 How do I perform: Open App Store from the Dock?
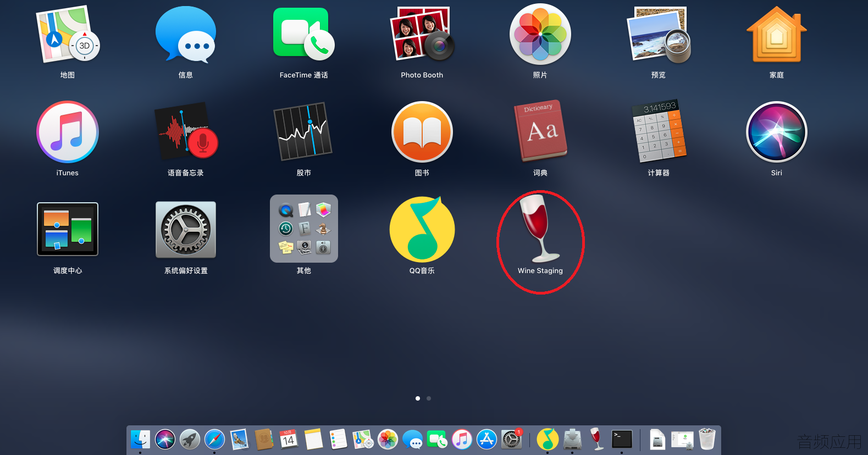(486, 440)
